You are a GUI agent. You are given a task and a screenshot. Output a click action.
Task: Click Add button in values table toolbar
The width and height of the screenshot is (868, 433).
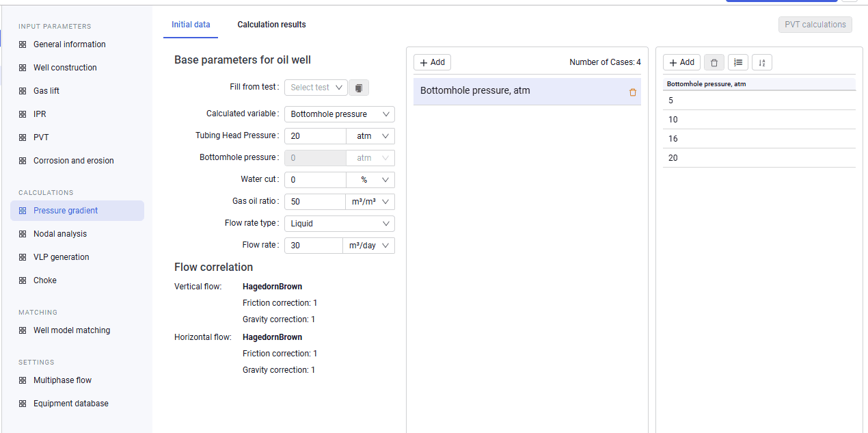click(x=681, y=62)
